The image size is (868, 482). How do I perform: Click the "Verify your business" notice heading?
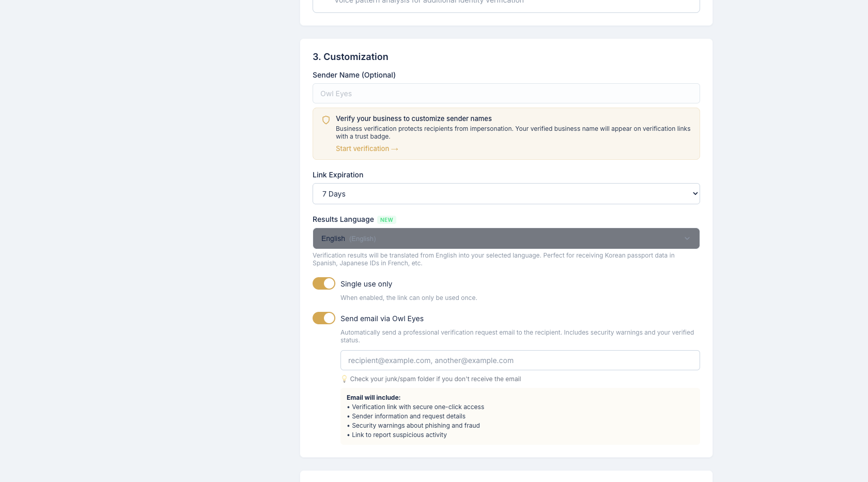(413, 118)
